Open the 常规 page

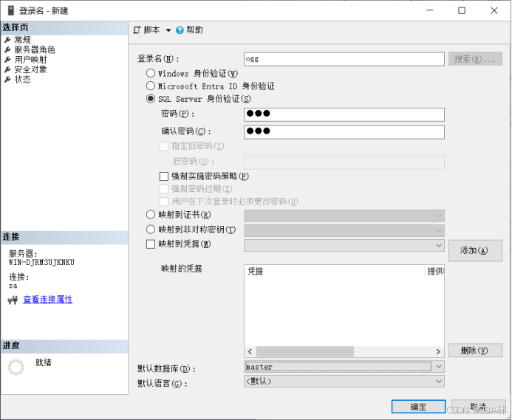tap(22, 40)
